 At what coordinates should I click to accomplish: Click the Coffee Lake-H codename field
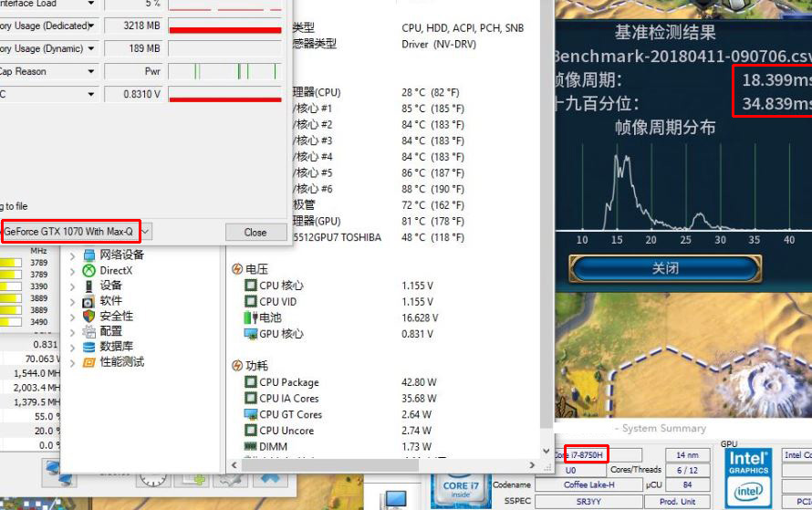(588, 484)
